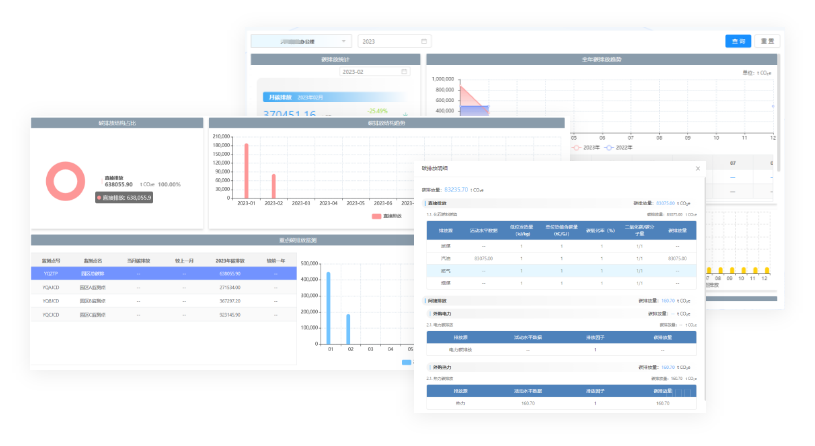The image size is (815, 446).
Task: Click the blue query button at top right
Action: (738, 41)
